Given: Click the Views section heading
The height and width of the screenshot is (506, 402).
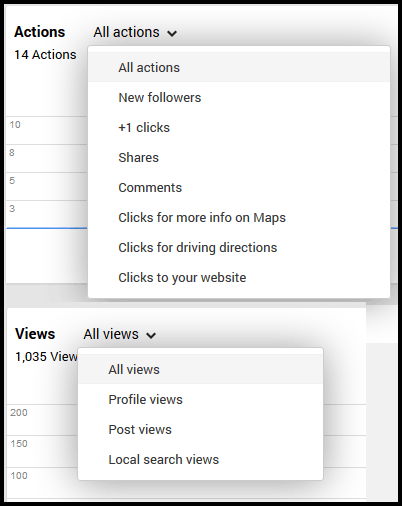Looking at the screenshot, I should point(35,334).
